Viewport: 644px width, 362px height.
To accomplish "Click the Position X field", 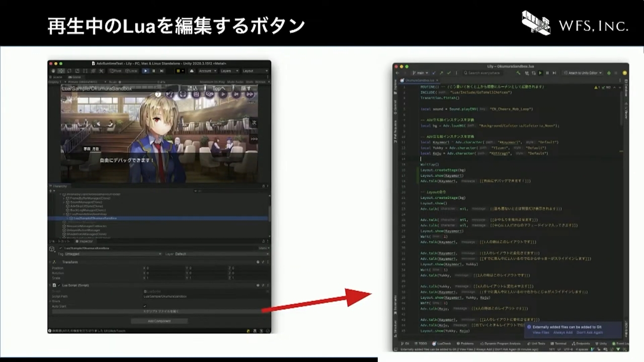I will coord(165,268).
